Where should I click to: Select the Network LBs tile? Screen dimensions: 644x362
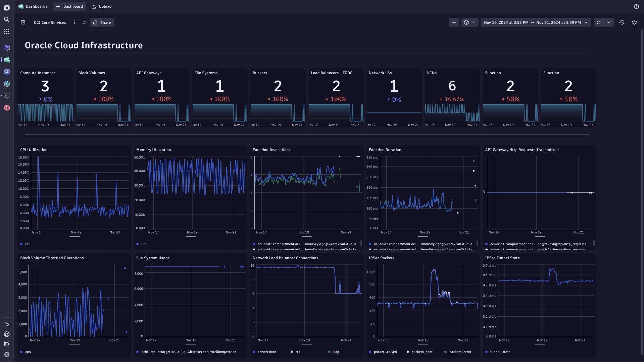pos(394,98)
